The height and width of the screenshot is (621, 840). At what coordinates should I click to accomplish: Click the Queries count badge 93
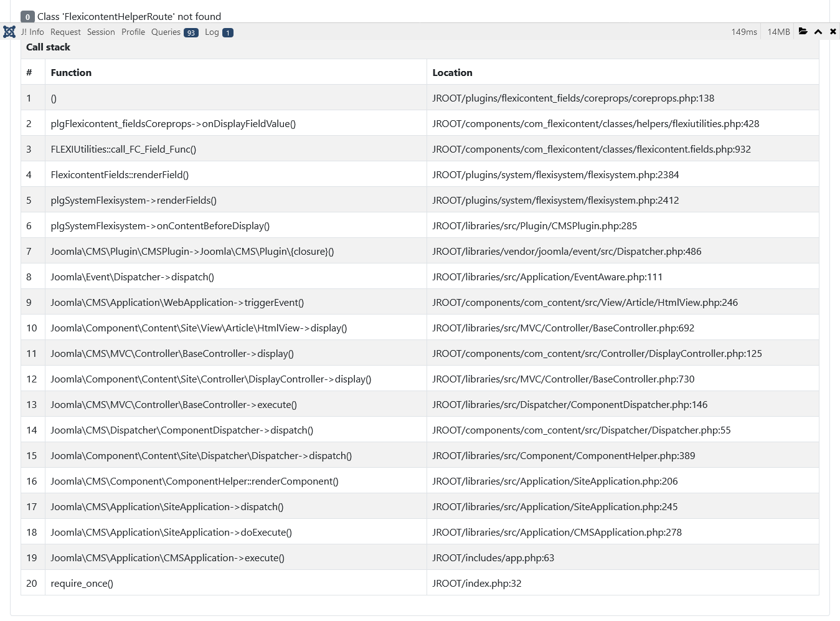point(191,33)
